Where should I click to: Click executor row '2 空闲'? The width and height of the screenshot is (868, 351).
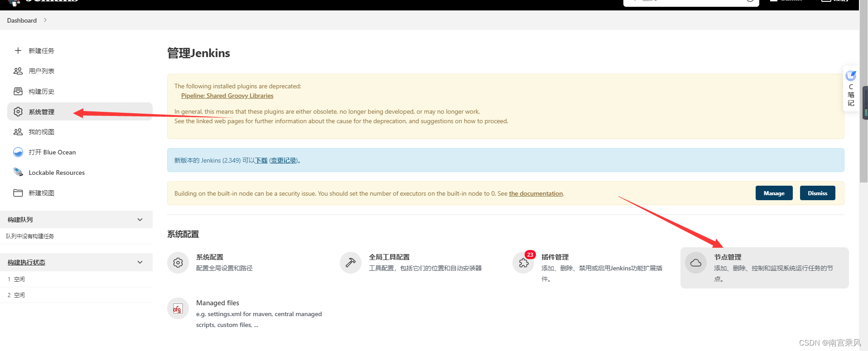click(76, 295)
